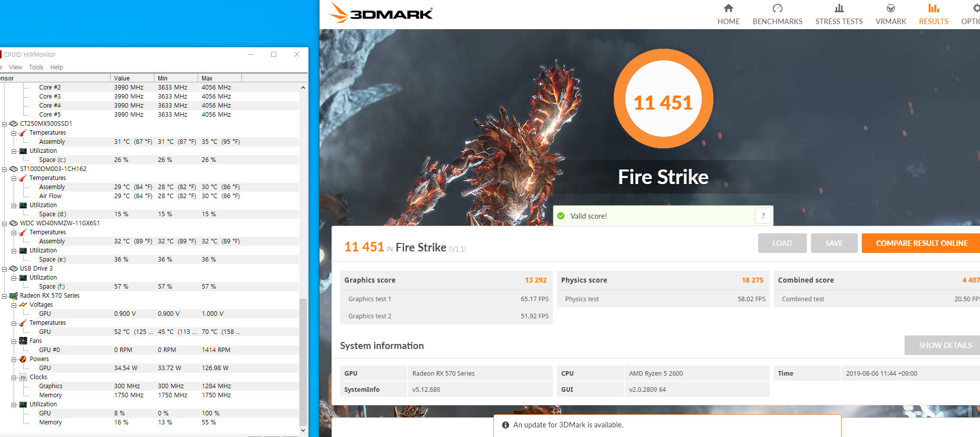Collapse the Clocks group under Radeon
980x437 pixels.
click(x=14, y=377)
